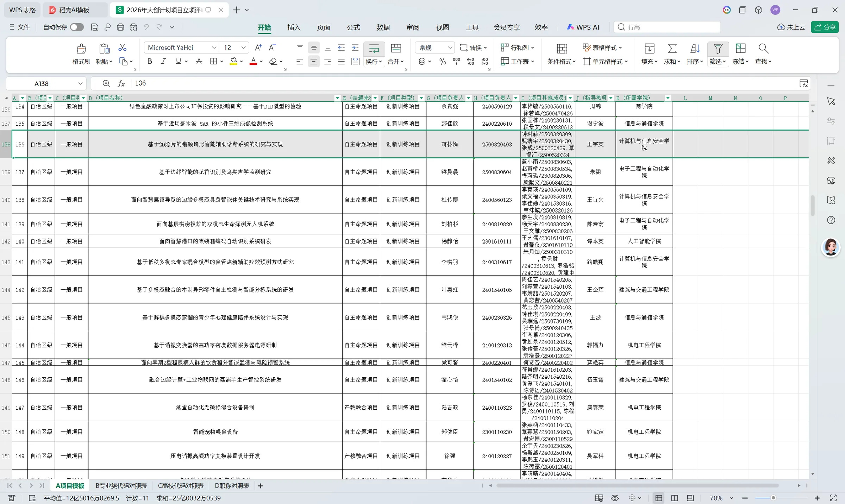Open filter dropdown on 项目类型 column F
Screen dimensions: 845x504
point(421,98)
